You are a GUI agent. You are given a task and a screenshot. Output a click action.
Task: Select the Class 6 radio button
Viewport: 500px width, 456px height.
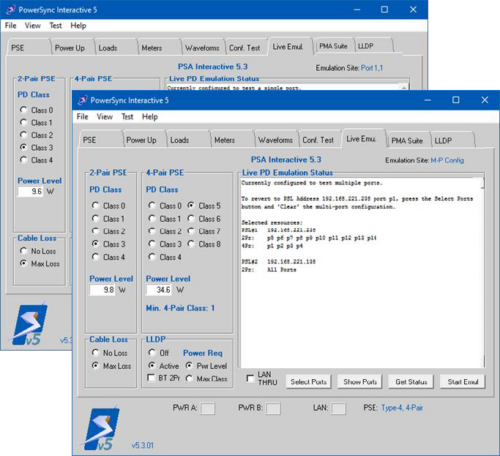tap(191, 218)
